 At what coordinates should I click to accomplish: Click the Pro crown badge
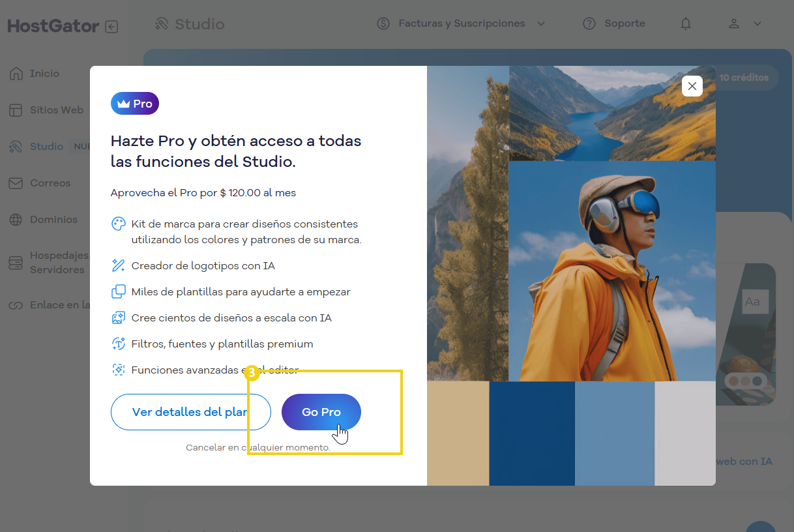[135, 103]
